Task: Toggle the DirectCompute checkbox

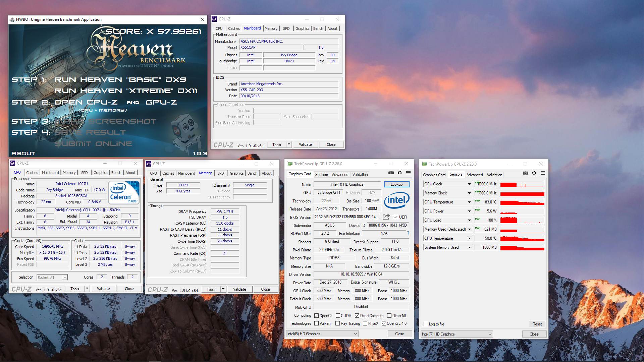Action: coord(357,316)
